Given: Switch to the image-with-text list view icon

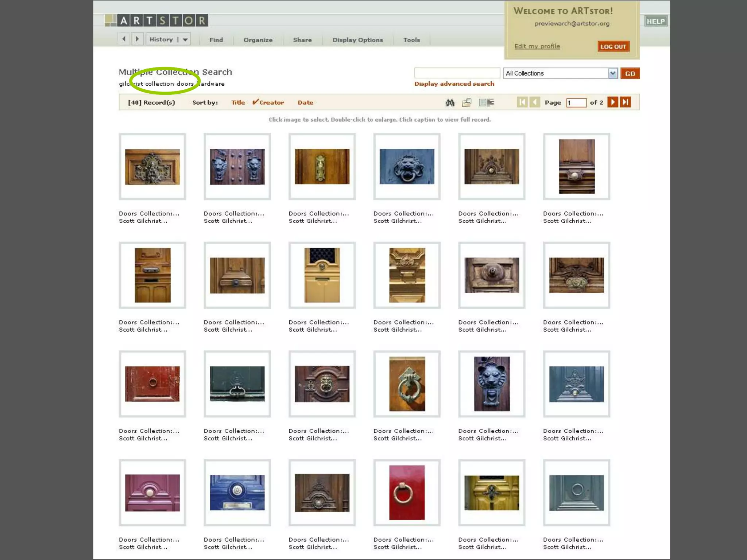Looking at the screenshot, I should (487, 102).
